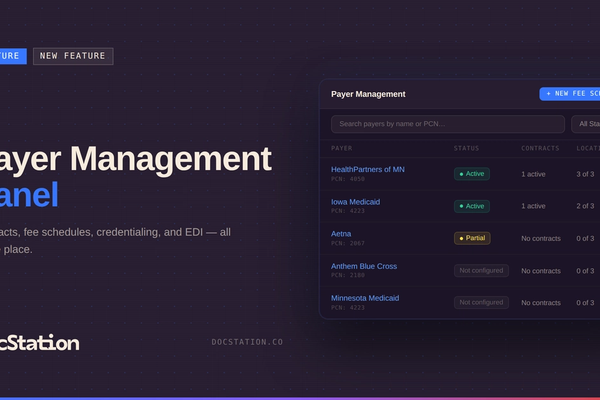Screen dimensions: 600x400
Task: Click '1 active' contracts in HealthPartners row
Action: coord(533,174)
